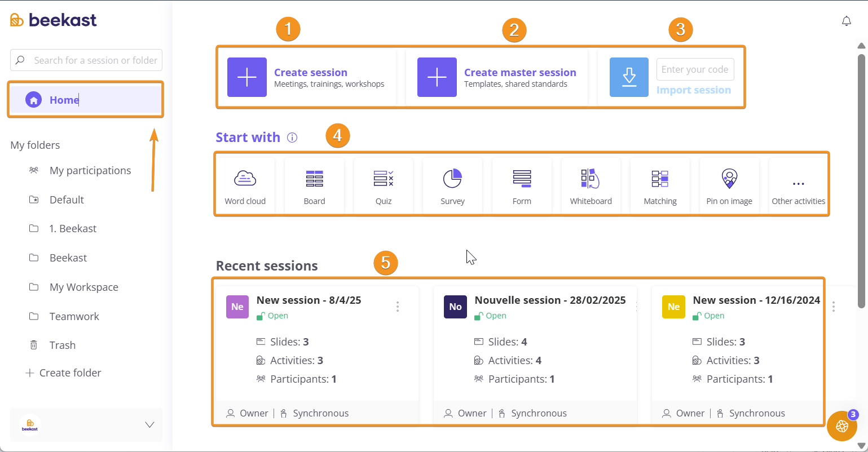This screenshot has width=868, height=452.
Task: Click Slides: 4 in Nouvelle session
Action: tap(501, 342)
